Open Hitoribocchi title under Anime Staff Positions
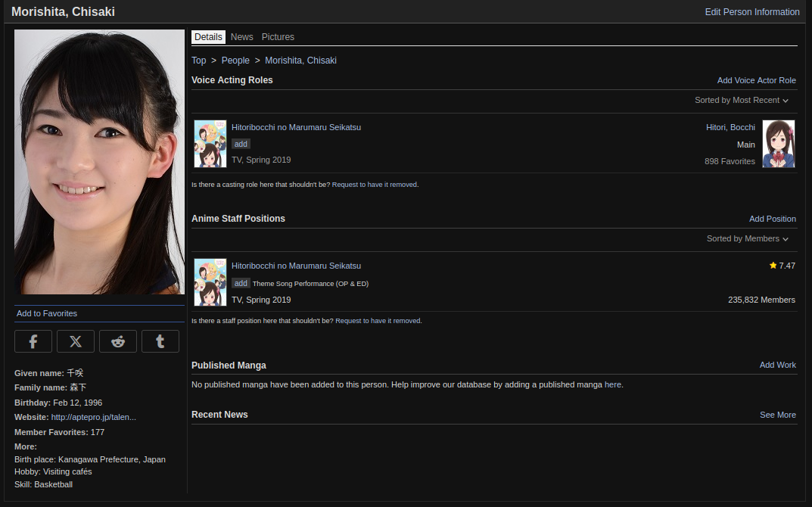This screenshot has width=812, height=507. [296, 266]
